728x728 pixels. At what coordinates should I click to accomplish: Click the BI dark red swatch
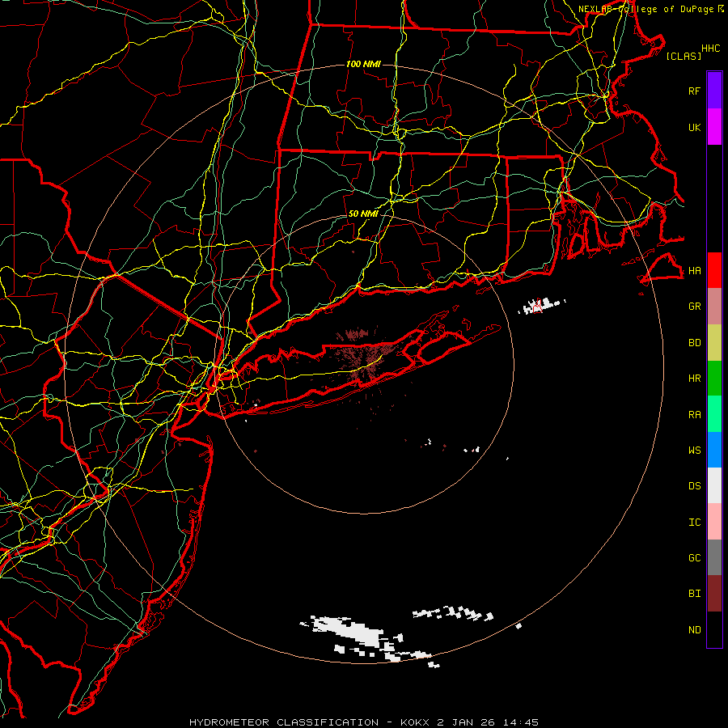[714, 594]
